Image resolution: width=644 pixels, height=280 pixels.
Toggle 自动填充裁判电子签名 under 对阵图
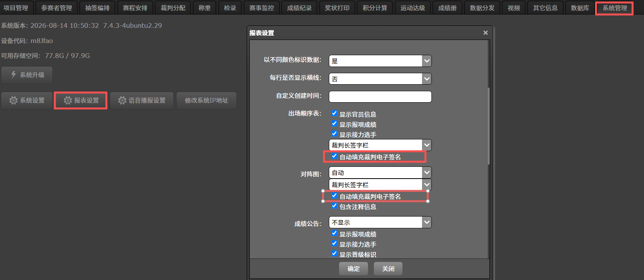click(334, 196)
